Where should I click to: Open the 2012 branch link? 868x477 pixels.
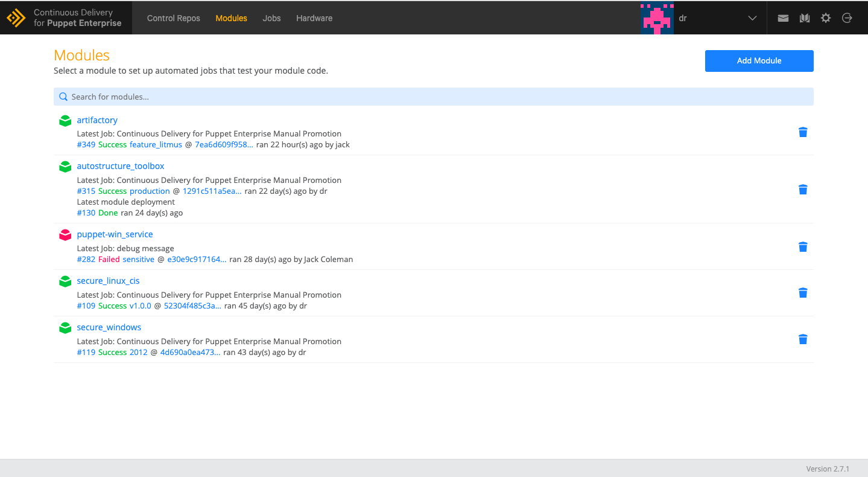[139, 353]
